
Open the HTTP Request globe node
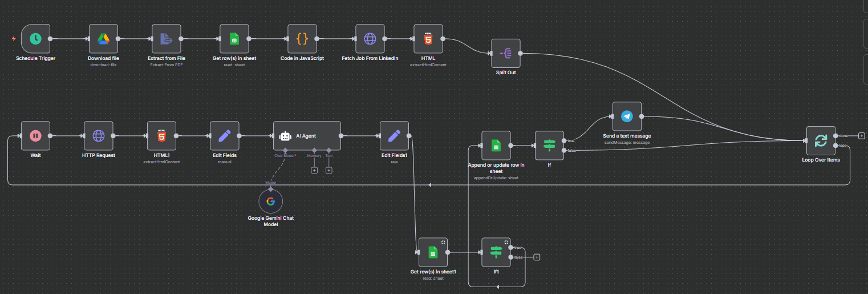(x=99, y=136)
